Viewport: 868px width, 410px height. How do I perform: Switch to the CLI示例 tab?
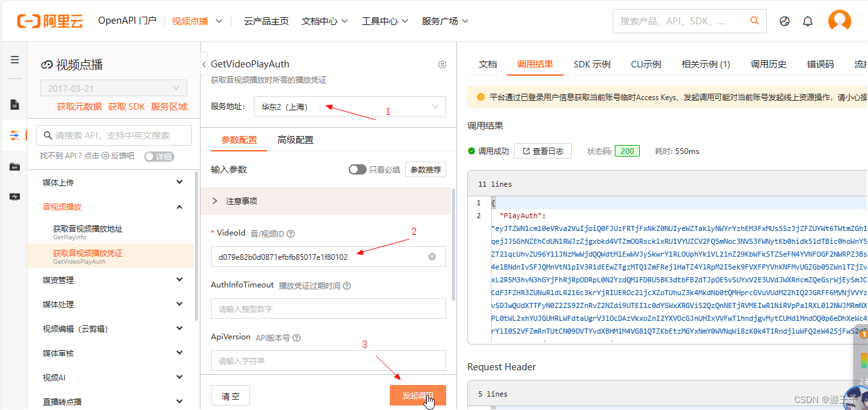646,64
